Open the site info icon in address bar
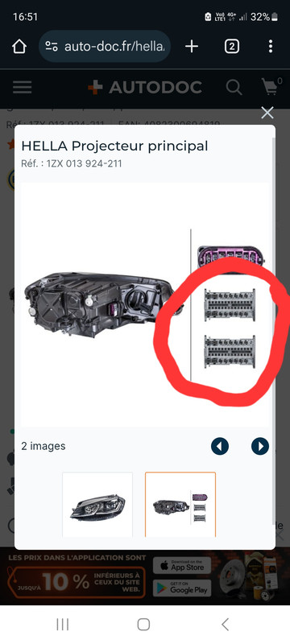The width and height of the screenshot is (290, 644). [52, 47]
